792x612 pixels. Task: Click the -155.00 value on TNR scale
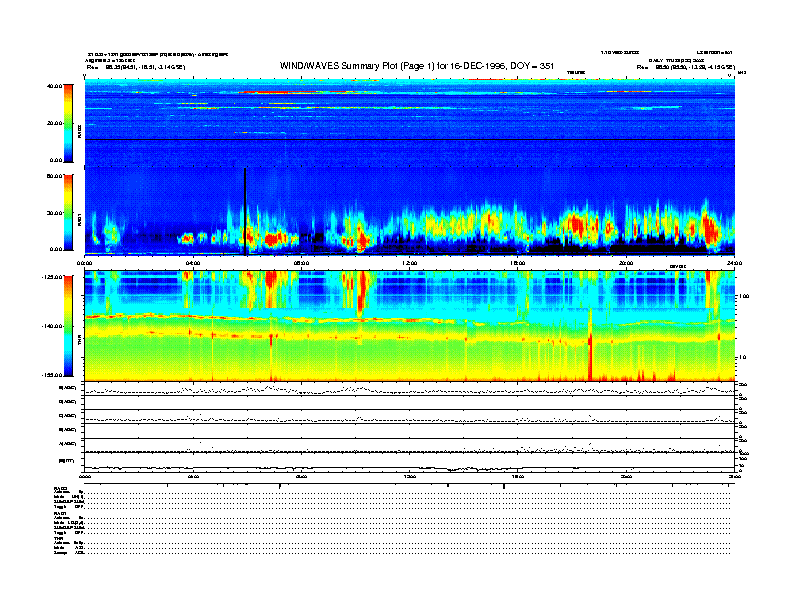pyautogui.click(x=52, y=375)
